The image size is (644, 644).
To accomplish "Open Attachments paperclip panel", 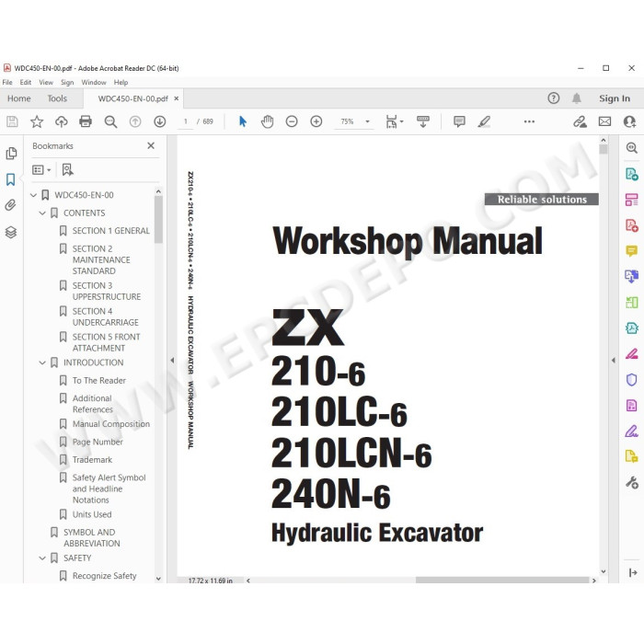I will point(11,205).
